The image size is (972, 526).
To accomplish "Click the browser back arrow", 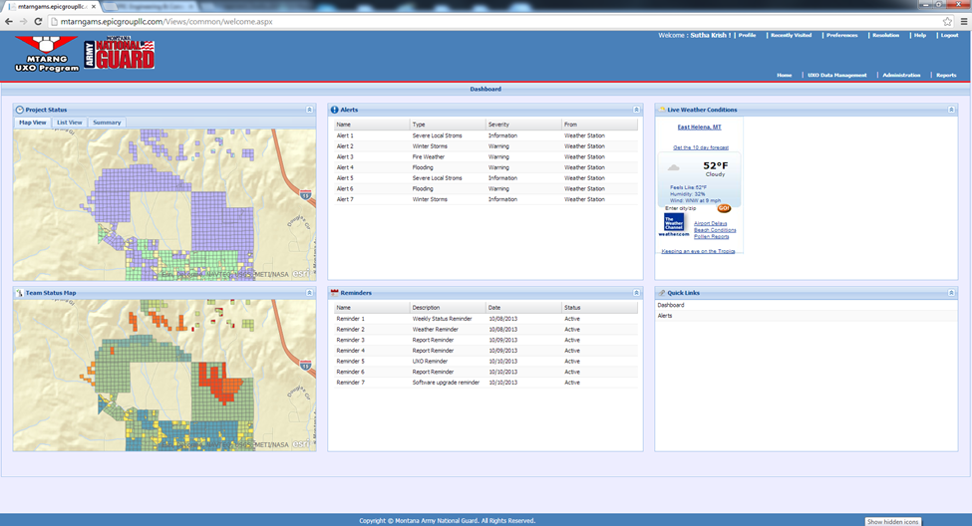I will tap(9, 21).
